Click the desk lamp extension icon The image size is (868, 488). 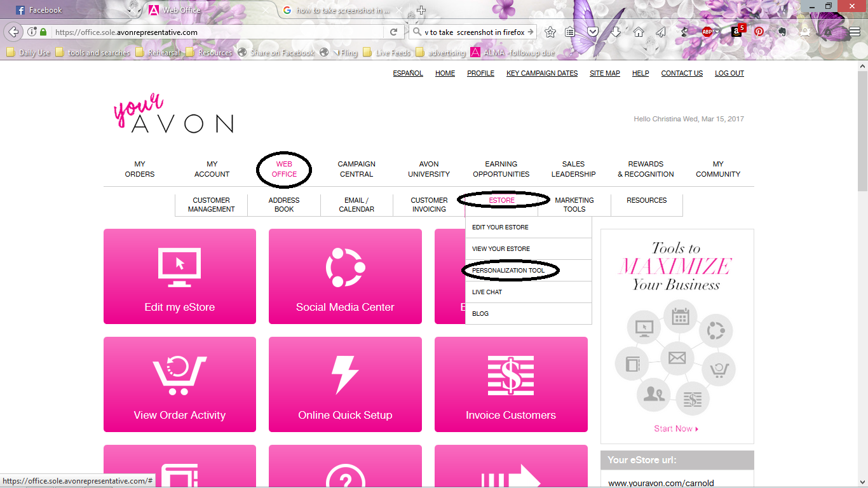click(x=684, y=32)
